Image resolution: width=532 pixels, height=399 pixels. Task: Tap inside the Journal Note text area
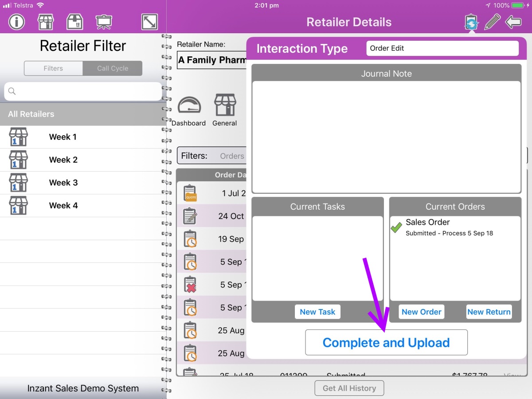(x=386, y=137)
